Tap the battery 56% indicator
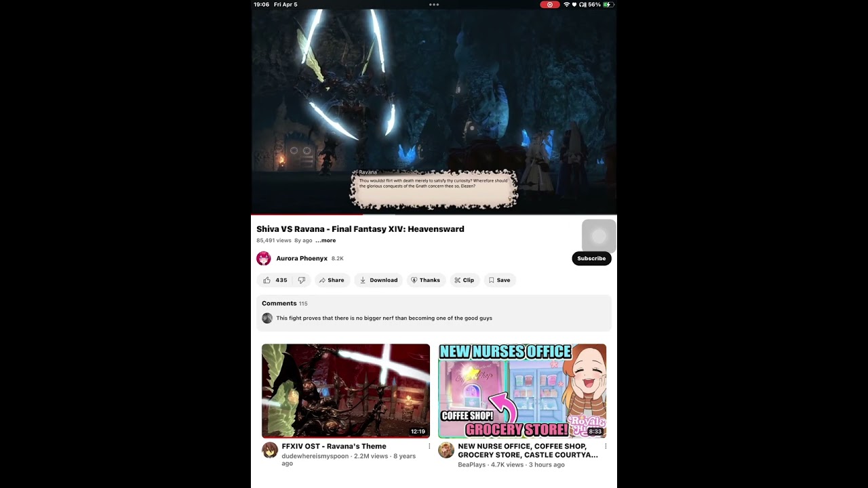 tap(601, 5)
